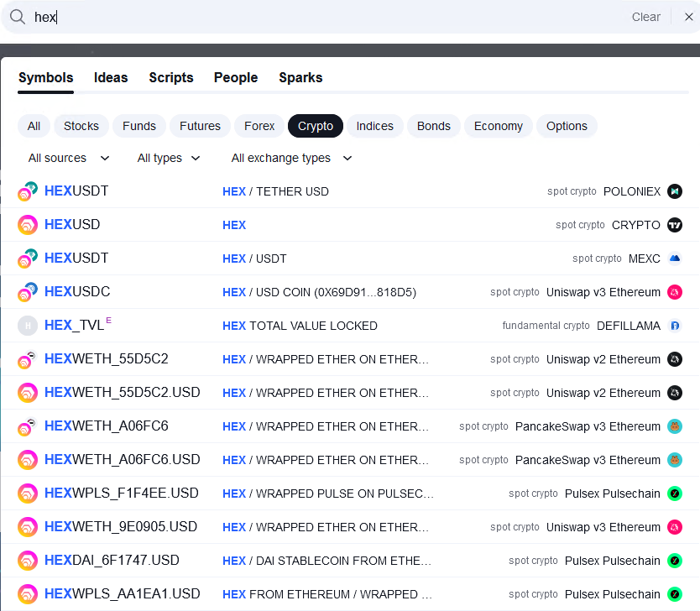This screenshot has height=611, width=700.
Task: Click the search magnifier icon
Action: [18, 17]
